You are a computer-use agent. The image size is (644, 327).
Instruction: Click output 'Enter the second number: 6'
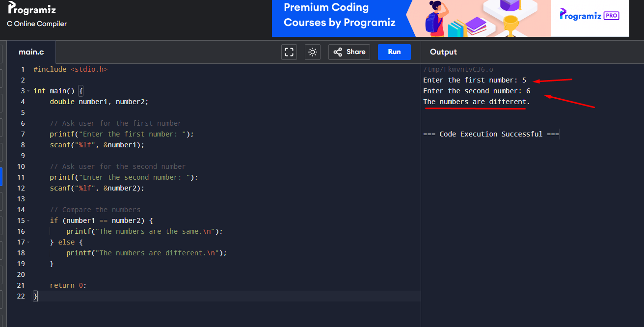[477, 91]
